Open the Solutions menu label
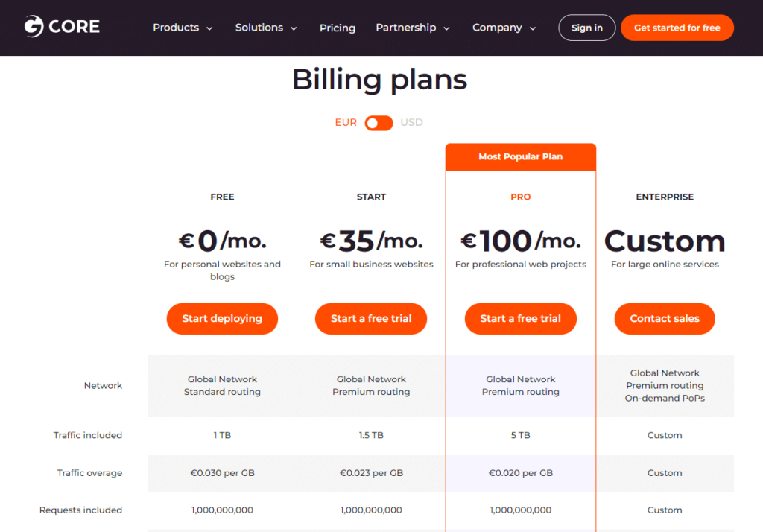The width and height of the screenshot is (763, 532). tap(259, 28)
